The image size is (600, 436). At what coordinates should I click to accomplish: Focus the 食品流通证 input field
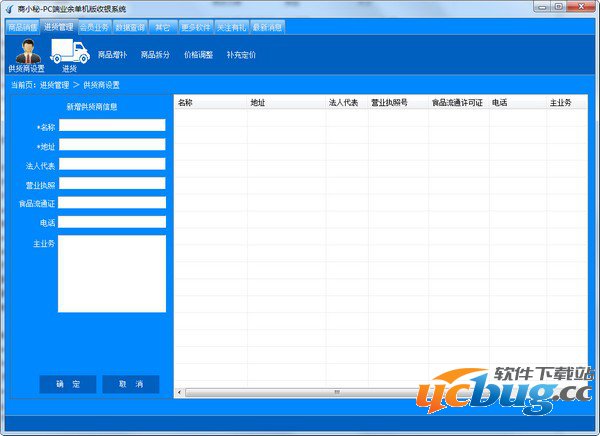pyautogui.click(x=112, y=202)
